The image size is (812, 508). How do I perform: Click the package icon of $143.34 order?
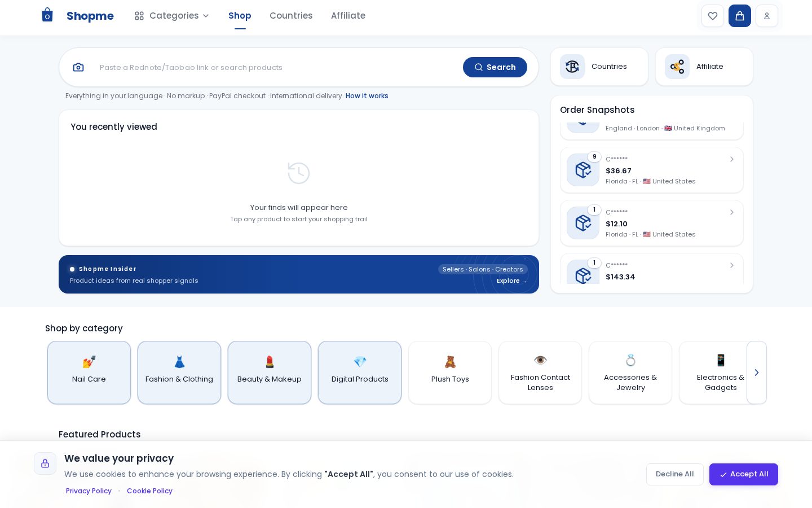(583, 272)
